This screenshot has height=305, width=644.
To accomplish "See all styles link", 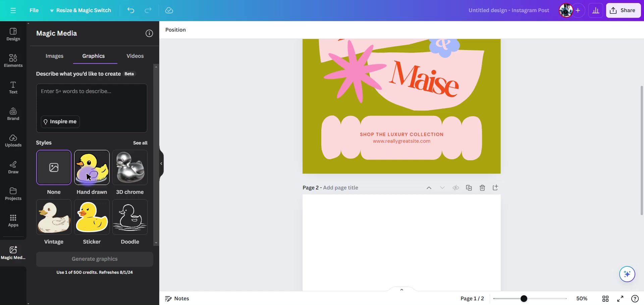I will coord(140,143).
